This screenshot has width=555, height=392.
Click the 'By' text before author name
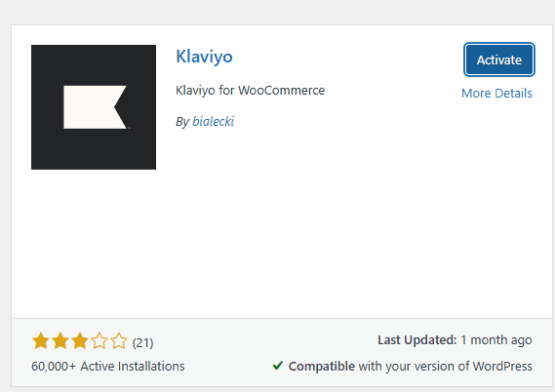pos(182,122)
